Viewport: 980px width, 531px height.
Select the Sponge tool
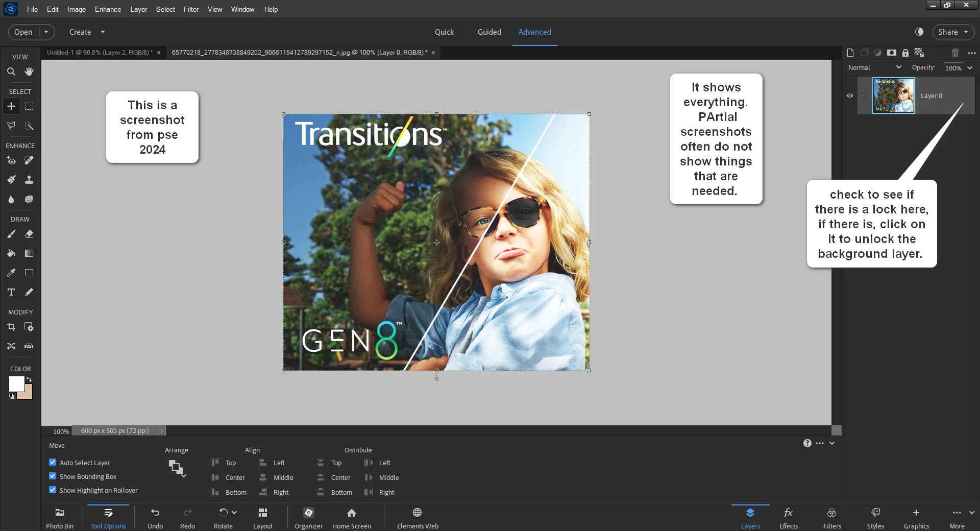tap(29, 199)
